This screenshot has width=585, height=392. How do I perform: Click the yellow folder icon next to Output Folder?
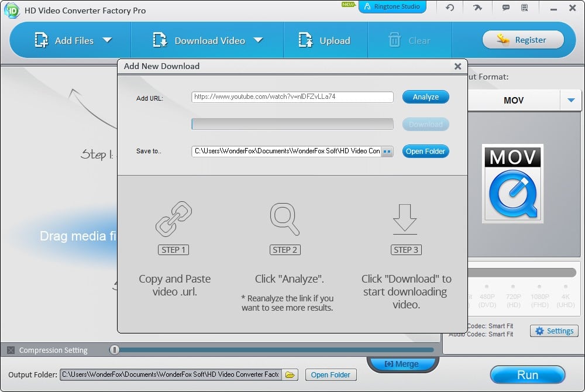point(290,374)
